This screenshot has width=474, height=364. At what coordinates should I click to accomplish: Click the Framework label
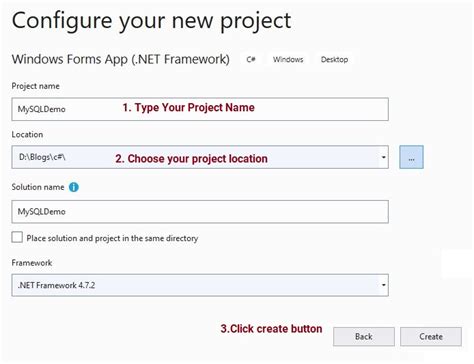click(32, 263)
